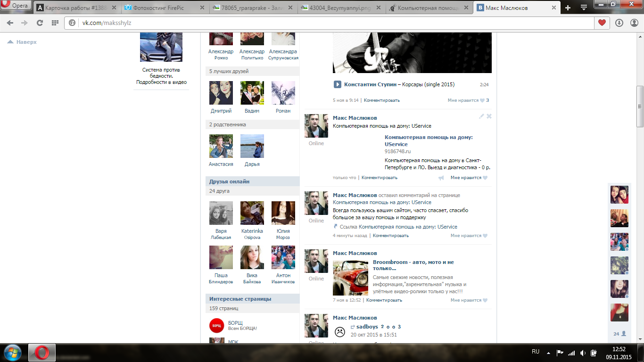This screenshot has height=362, width=644.
Task: Open the Интересные страницы section header
Action: tap(252, 299)
